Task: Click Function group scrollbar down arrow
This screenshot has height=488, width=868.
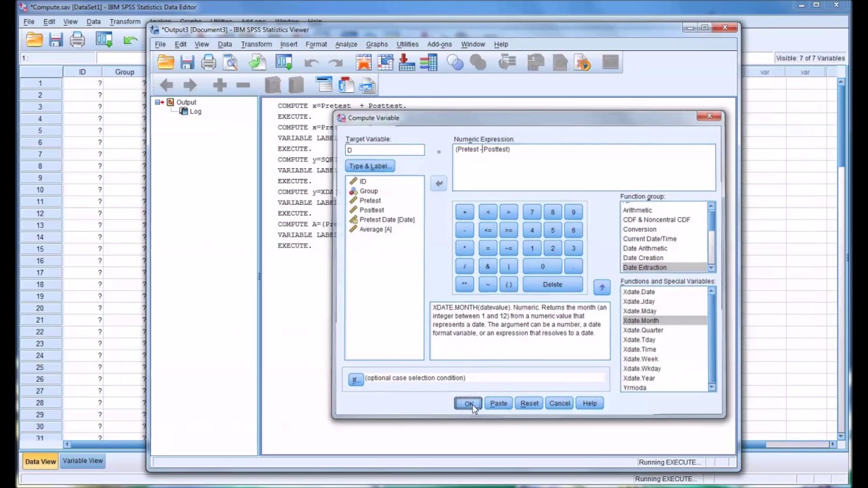Action: 711,268
